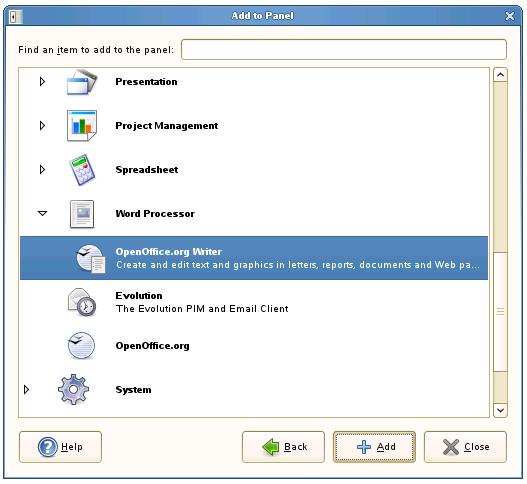Select the Project Management label

167,126
